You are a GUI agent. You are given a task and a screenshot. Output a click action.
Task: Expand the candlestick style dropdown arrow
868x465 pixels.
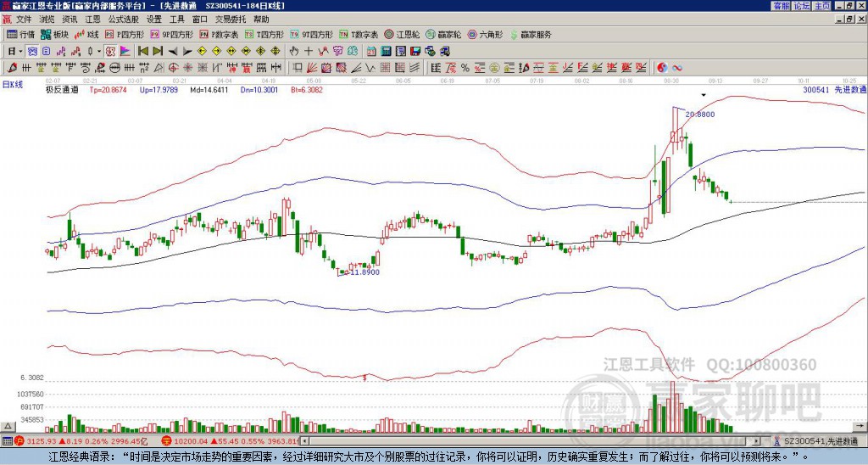point(99,52)
